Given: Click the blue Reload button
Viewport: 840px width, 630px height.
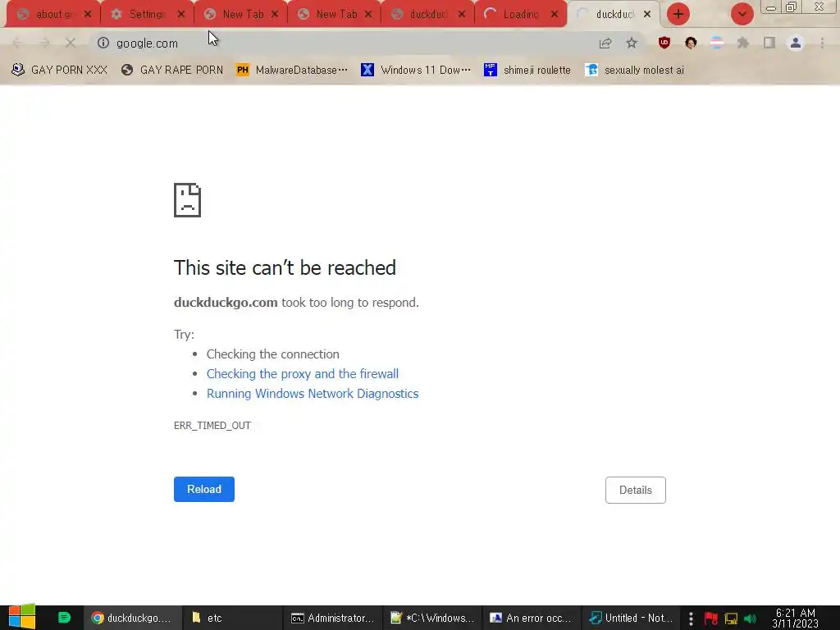Looking at the screenshot, I should tap(204, 489).
